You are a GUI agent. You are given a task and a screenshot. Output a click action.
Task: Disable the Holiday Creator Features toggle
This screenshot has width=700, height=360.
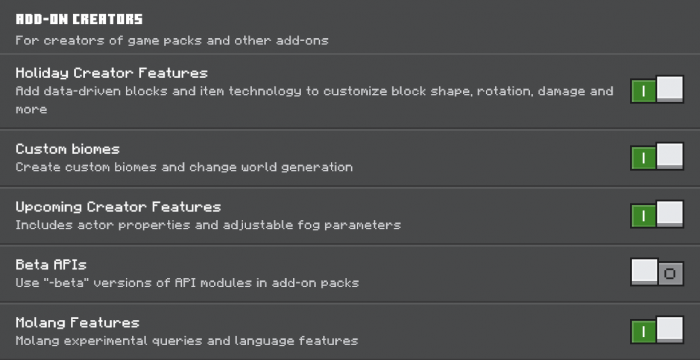[657, 90]
